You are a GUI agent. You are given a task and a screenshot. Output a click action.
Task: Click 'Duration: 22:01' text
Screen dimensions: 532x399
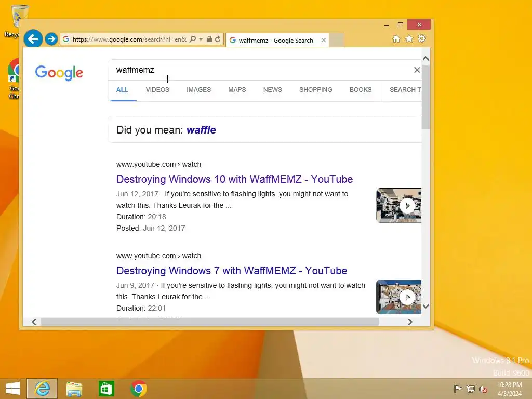(x=141, y=309)
